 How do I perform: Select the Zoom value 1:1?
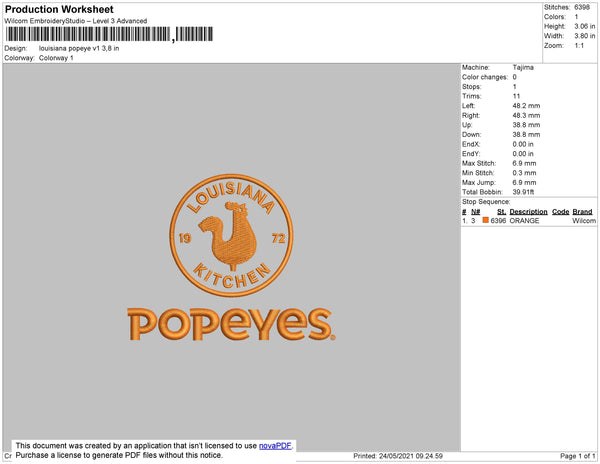tap(579, 46)
